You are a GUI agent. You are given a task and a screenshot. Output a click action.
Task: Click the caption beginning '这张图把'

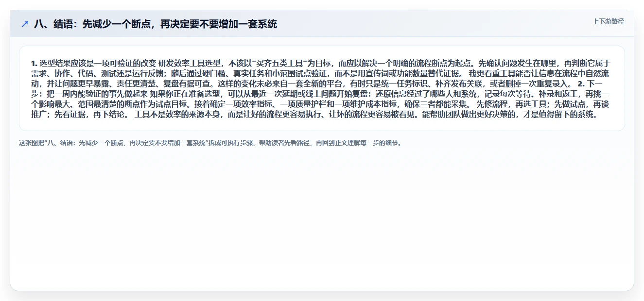pos(210,143)
